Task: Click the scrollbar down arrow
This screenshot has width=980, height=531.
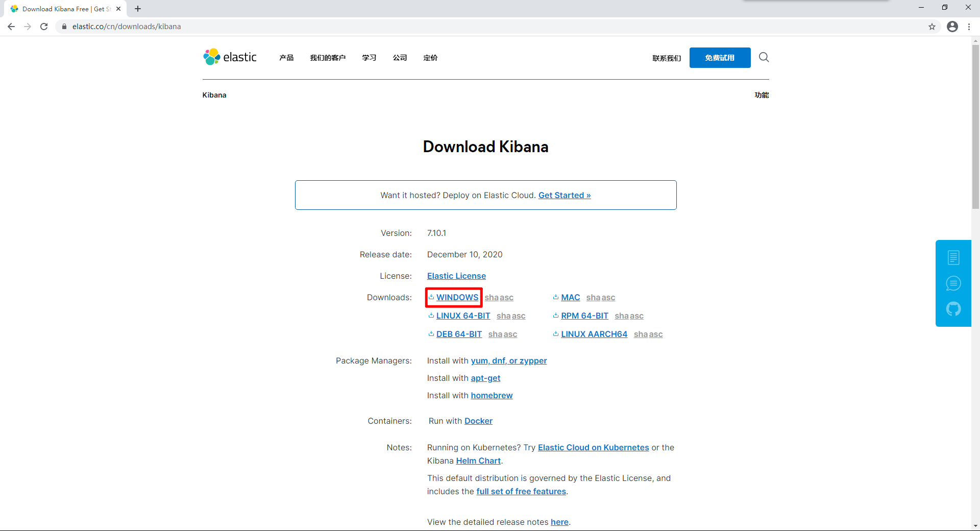Action: [975, 525]
